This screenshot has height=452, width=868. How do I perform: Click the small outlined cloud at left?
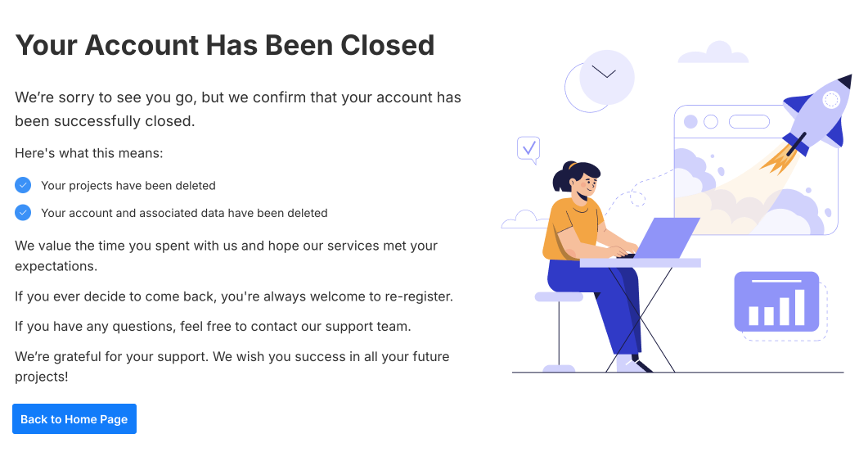tap(524, 219)
